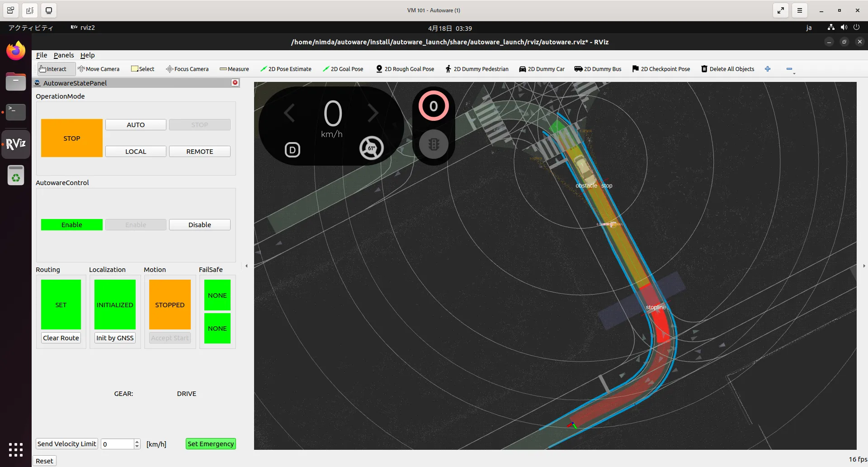Choose the Select tool
Image resolution: width=868 pixels, height=467 pixels.
tap(142, 69)
